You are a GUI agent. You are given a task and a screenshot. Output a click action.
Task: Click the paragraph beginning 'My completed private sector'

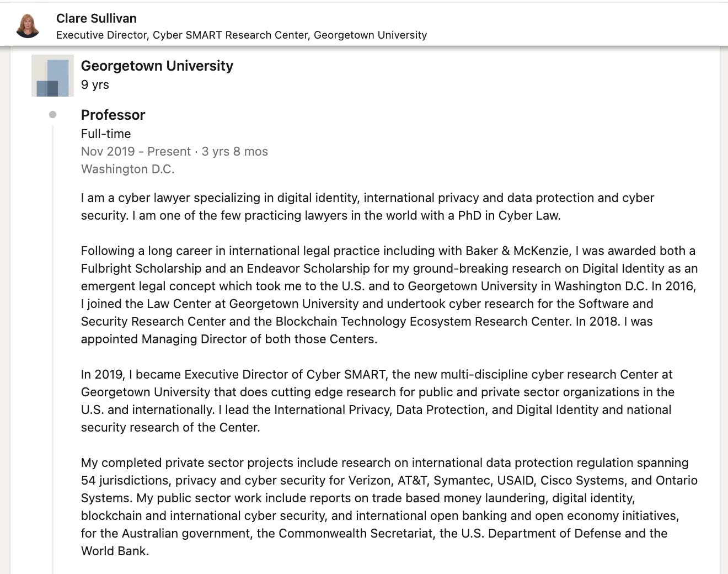389,507
